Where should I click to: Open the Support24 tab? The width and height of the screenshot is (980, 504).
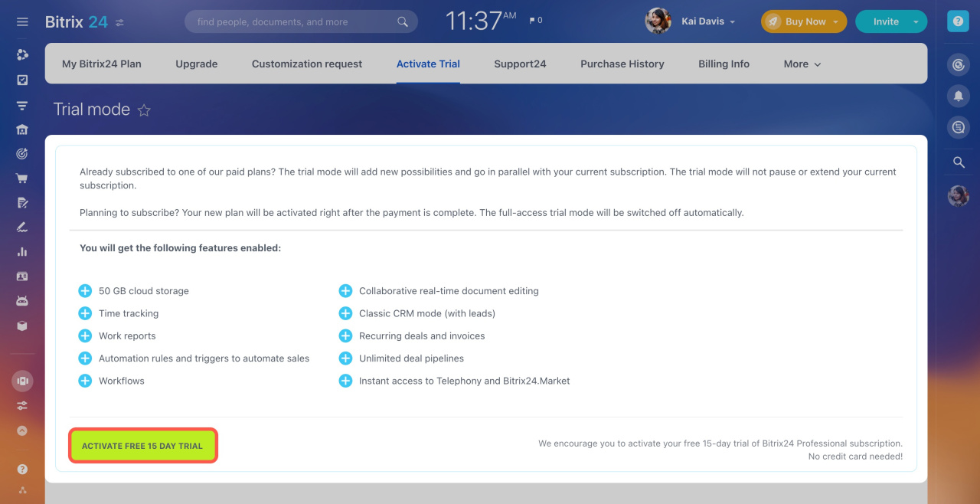tap(520, 64)
